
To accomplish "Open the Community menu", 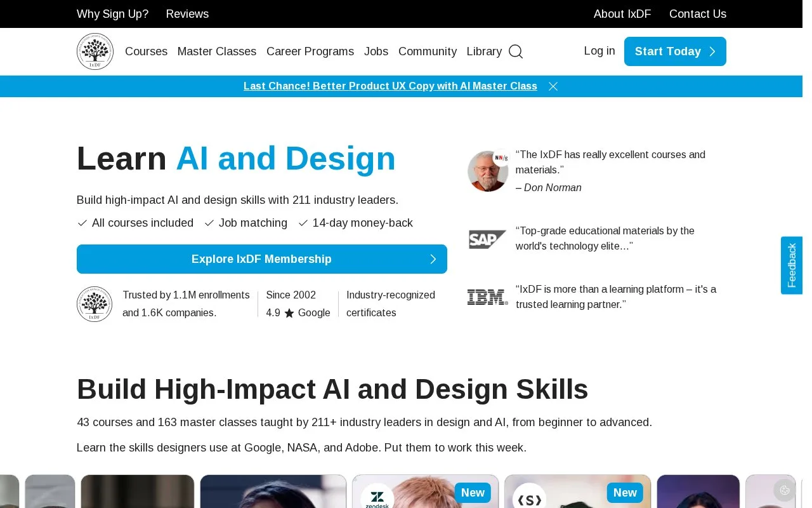I will click(428, 51).
